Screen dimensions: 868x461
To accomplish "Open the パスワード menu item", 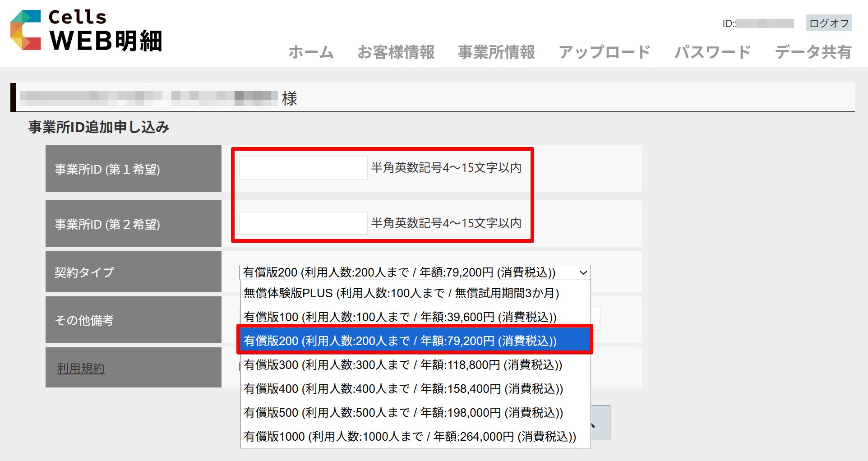I will [712, 52].
